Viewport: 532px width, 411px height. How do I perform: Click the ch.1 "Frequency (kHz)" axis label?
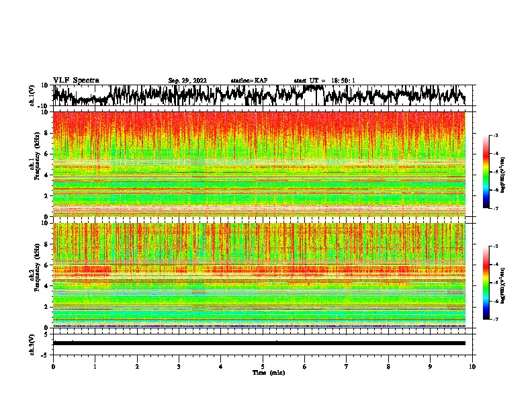tap(37, 156)
